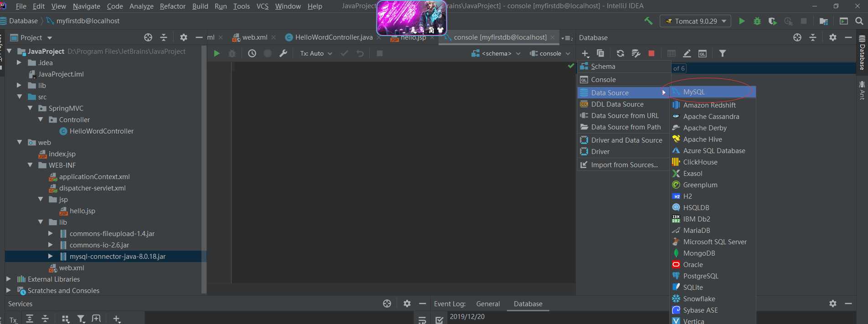Choose PostgreSQL data source
868x324 pixels.
point(713,276)
